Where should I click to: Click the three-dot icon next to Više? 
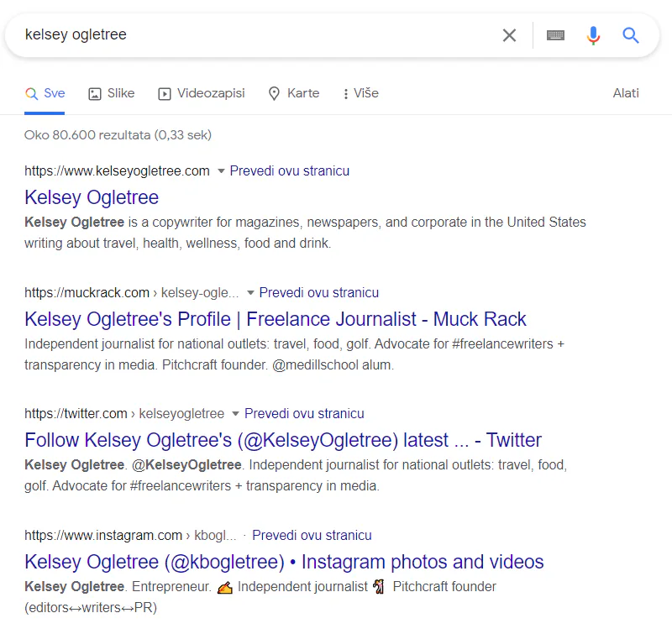pyautogui.click(x=346, y=94)
